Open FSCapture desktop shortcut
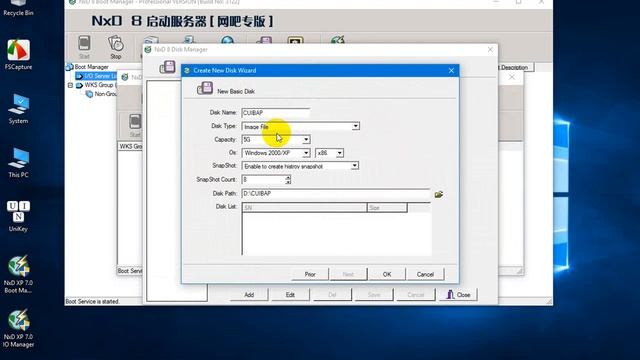 point(18,54)
